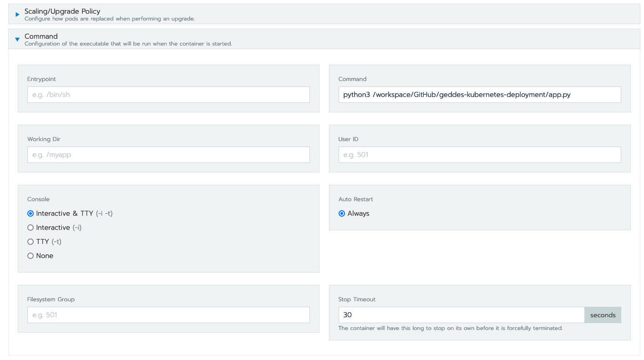Choose the Interactive (-i) console radio button
The height and width of the screenshot is (360, 644).
pyautogui.click(x=30, y=228)
